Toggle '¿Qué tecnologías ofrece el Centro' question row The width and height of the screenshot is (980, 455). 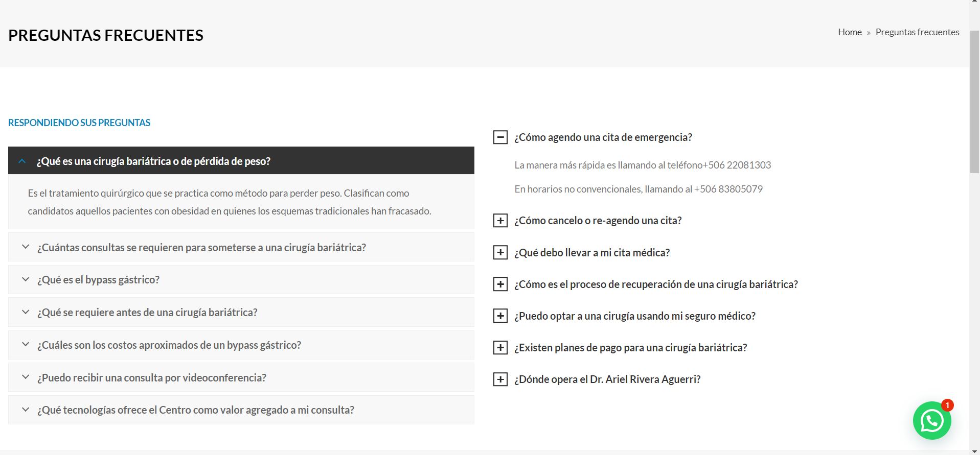(241, 410)
